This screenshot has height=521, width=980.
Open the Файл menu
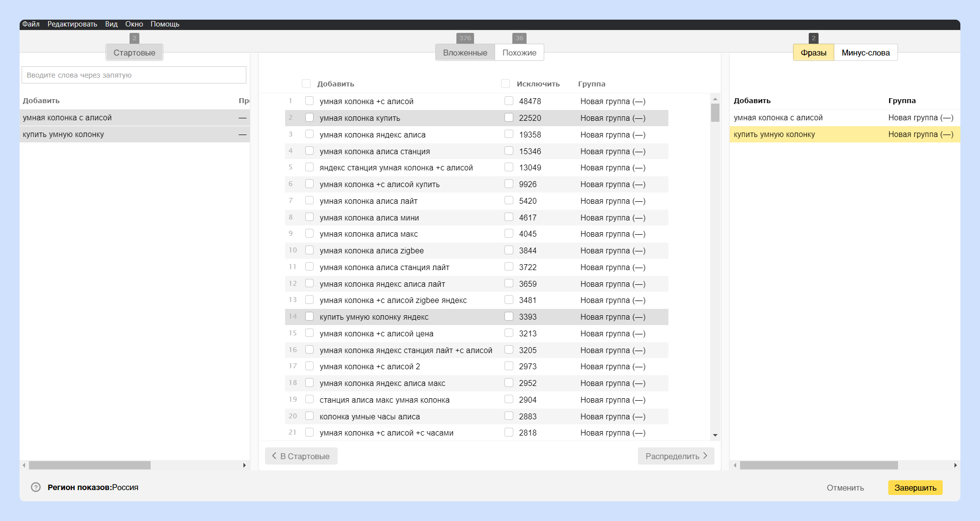pyautogui.click(x=31, y=24)
